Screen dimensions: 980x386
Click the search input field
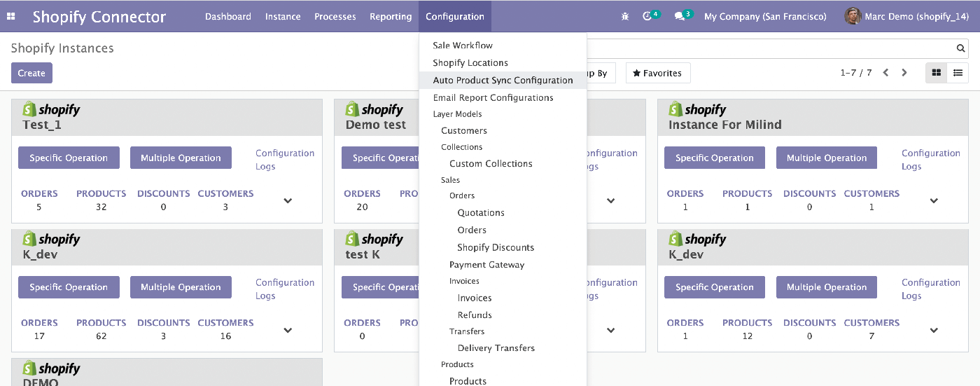point(770,48)
